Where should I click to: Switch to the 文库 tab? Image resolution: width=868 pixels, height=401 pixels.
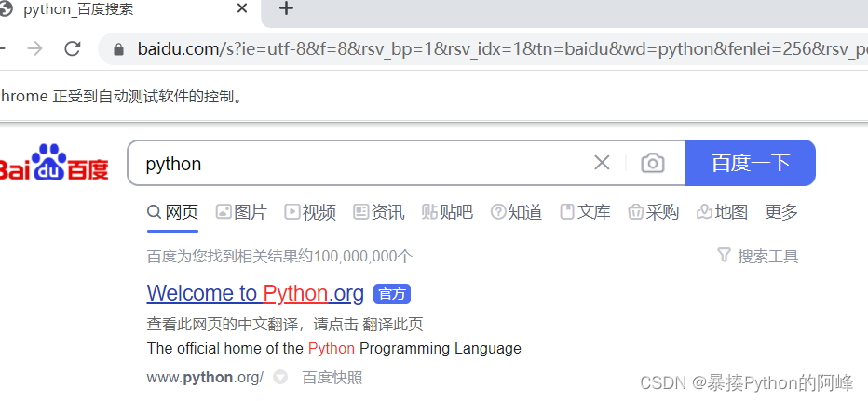point(585,212)
